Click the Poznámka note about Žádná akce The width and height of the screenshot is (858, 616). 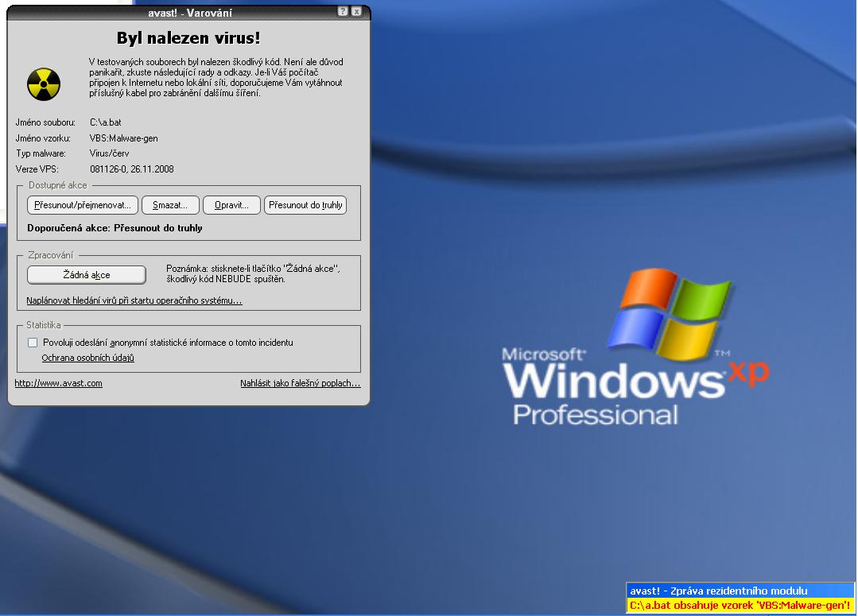click(x=254, y=273)
